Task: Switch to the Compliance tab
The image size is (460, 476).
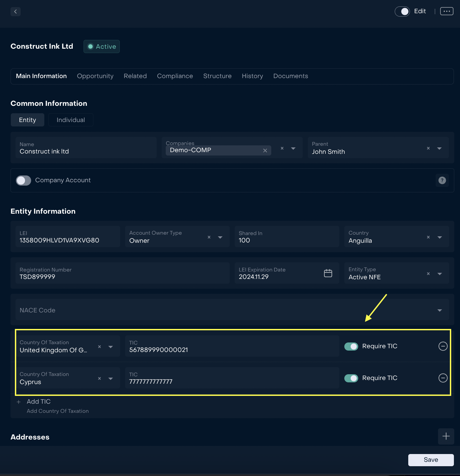Action: [175, 76]
